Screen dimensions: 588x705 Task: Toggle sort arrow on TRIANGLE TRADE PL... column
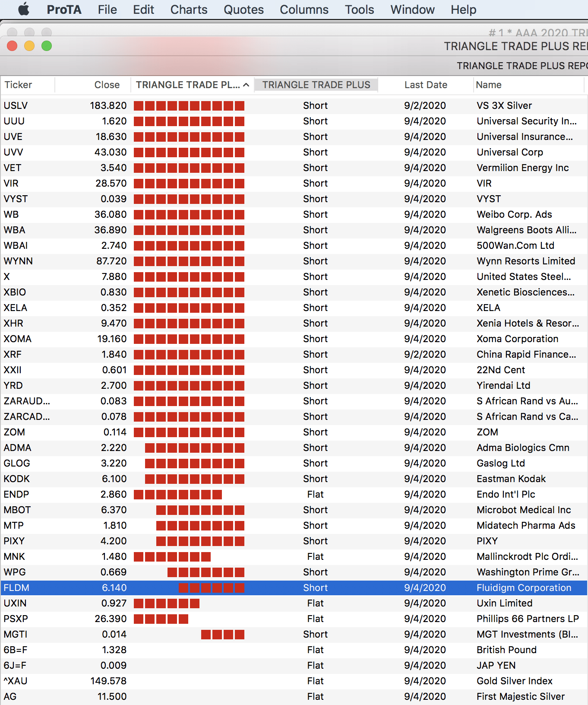pyautogui.click(x=246, y=85)
